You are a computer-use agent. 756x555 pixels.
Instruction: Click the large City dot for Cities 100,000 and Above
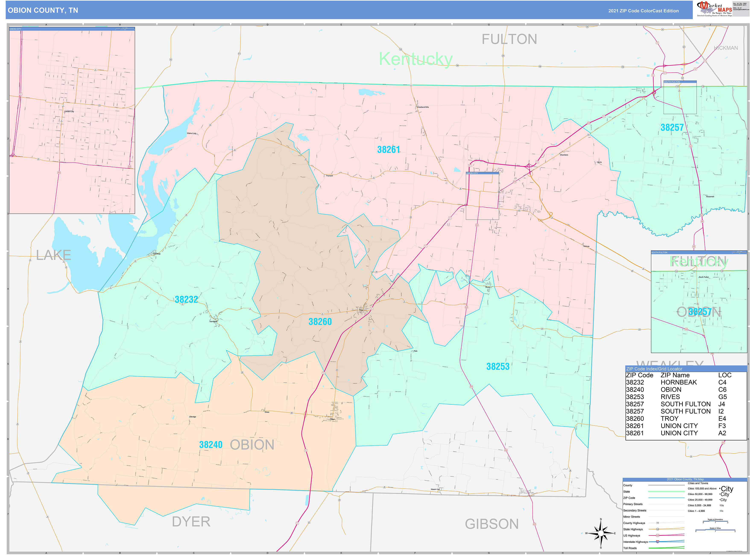pos(720,489)
